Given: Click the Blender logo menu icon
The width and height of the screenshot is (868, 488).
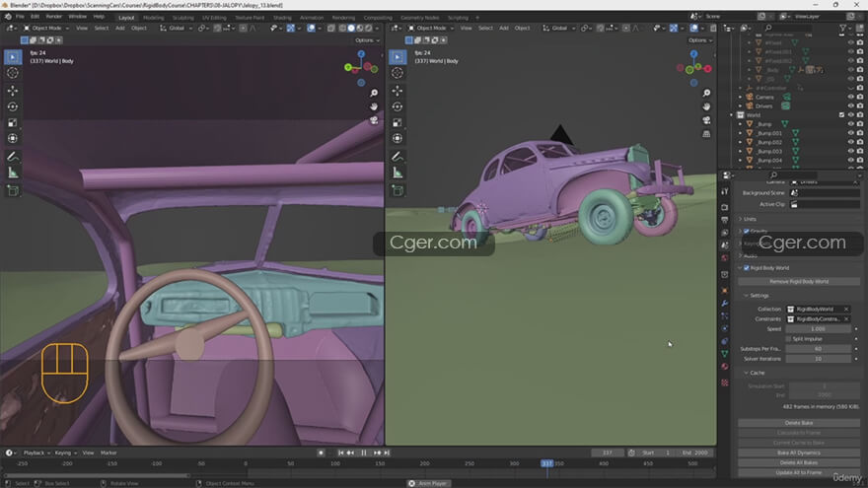Looking at the screenshot, I should point(8,17).
